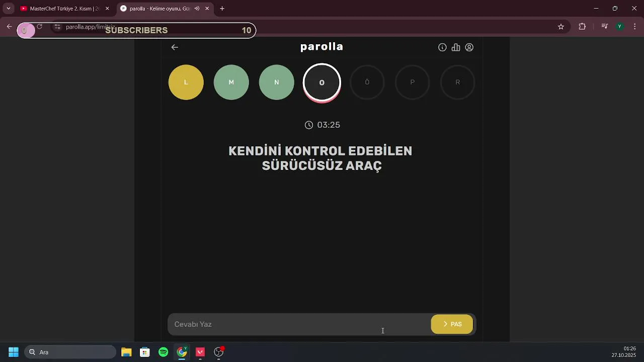Open File Explorer from the taskbar
The width and height of the screenshot is (644, 362).
(x=126, y=352)
